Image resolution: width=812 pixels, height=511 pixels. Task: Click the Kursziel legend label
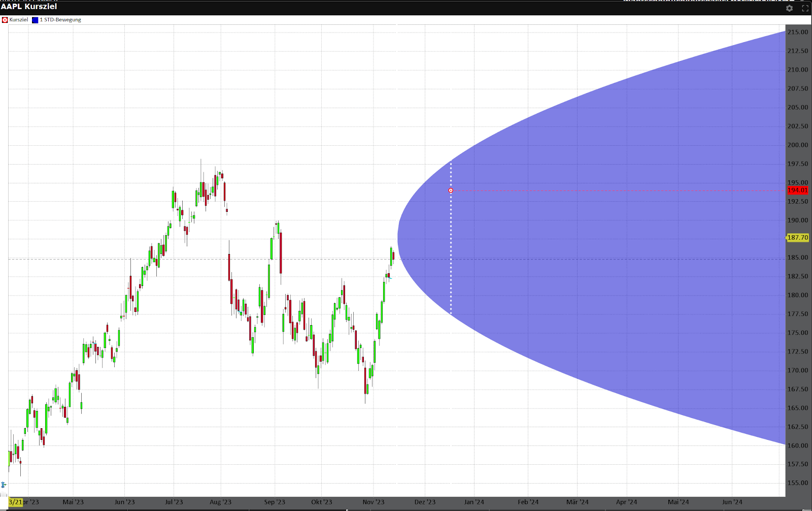tap(19, 20)
